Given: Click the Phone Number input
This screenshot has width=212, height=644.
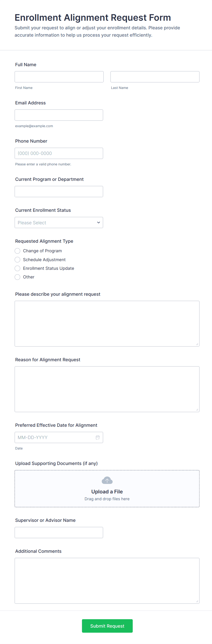Looking at the screenshot, I should [x=59, y=153].
